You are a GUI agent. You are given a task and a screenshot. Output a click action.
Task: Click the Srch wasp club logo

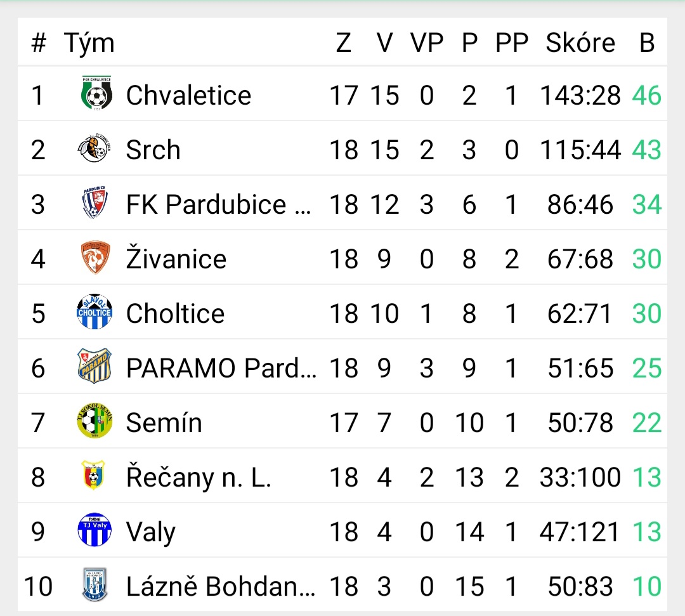click(95, 148)
